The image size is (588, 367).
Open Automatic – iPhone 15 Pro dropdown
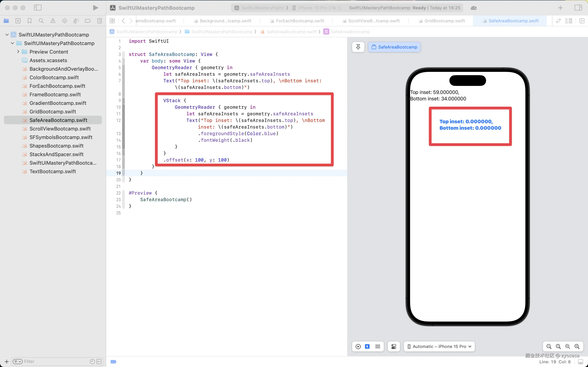(x=439, y=346)
